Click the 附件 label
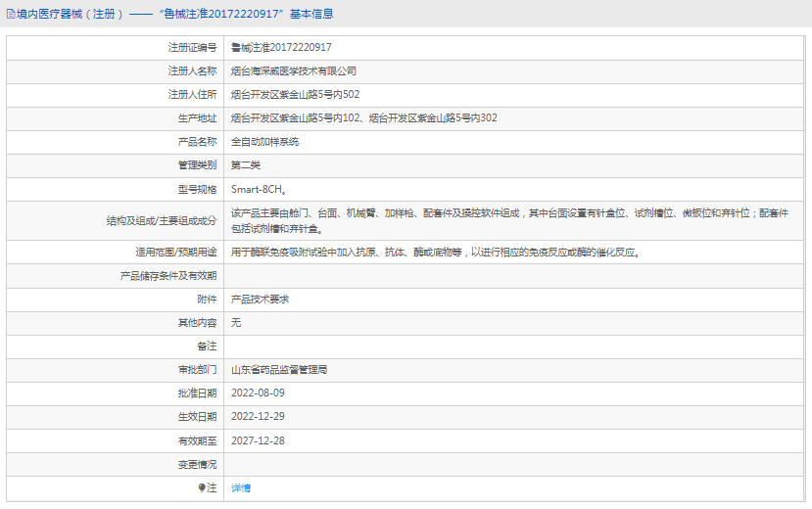812x509 pixels. tap(207, 299)
